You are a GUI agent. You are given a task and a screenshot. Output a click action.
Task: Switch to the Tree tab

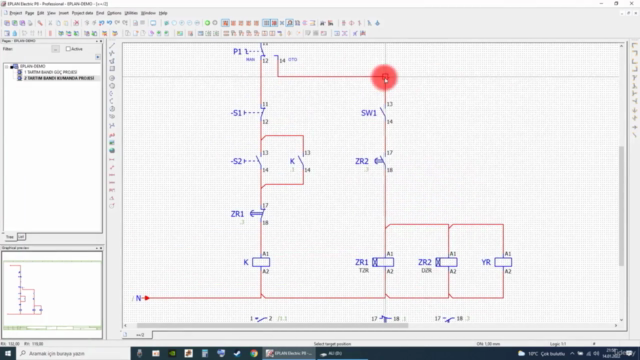coord(9,237)
